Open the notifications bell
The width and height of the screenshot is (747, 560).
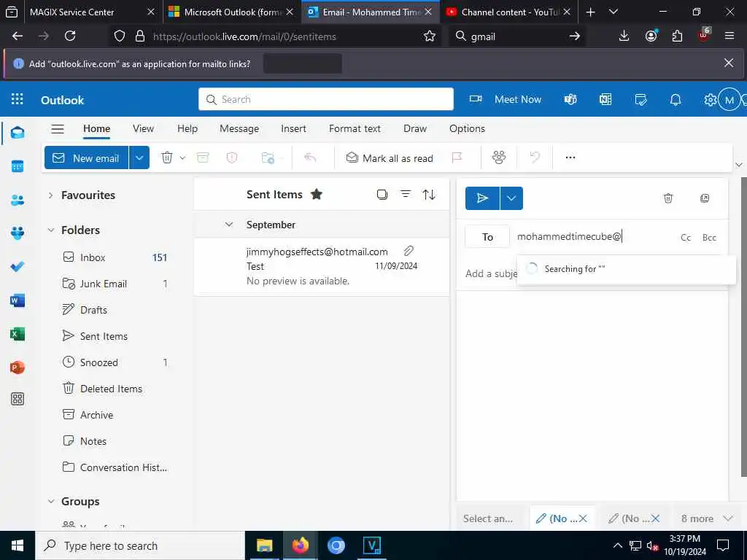(676, 99)
